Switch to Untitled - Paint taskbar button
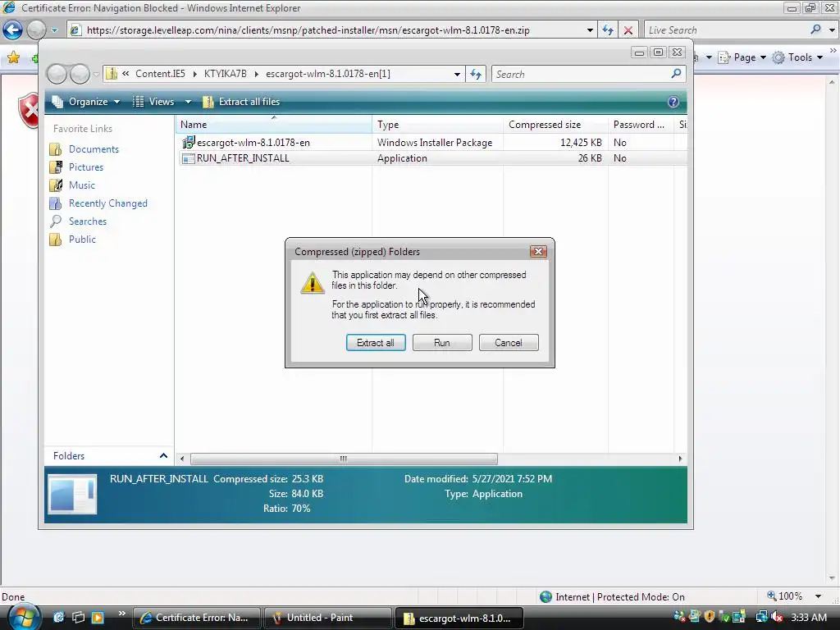840x630 pixels. [327, 618]
